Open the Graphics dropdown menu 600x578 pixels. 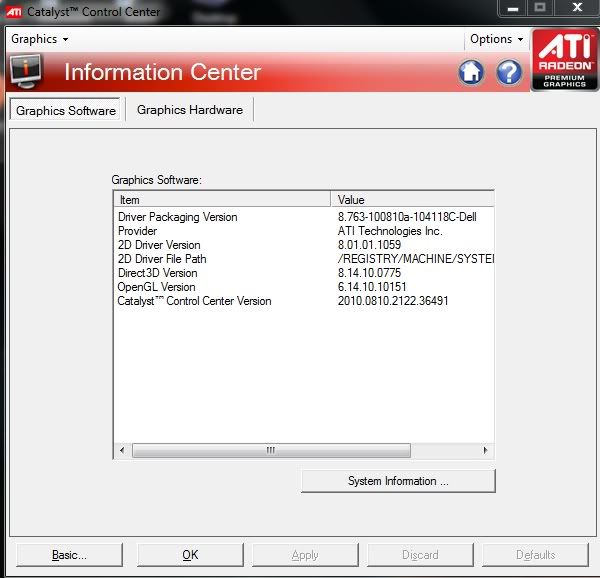click(x=39, y=39)
